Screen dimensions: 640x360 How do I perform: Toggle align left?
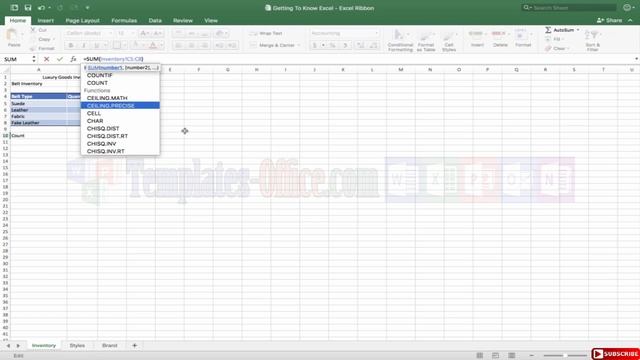pyautogui.click(x=178, y=45)
